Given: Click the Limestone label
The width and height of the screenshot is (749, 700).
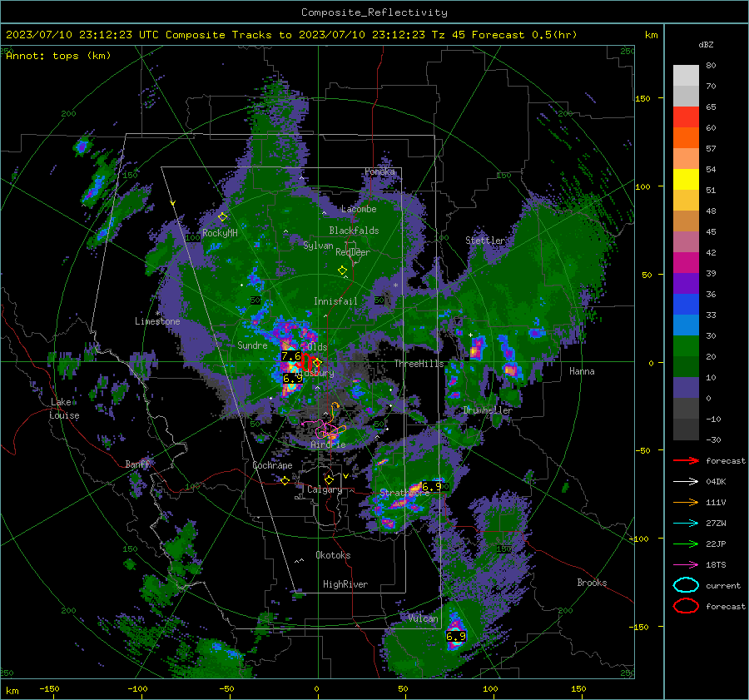Looking at the screenshot, I should click(x=157, y=321).
